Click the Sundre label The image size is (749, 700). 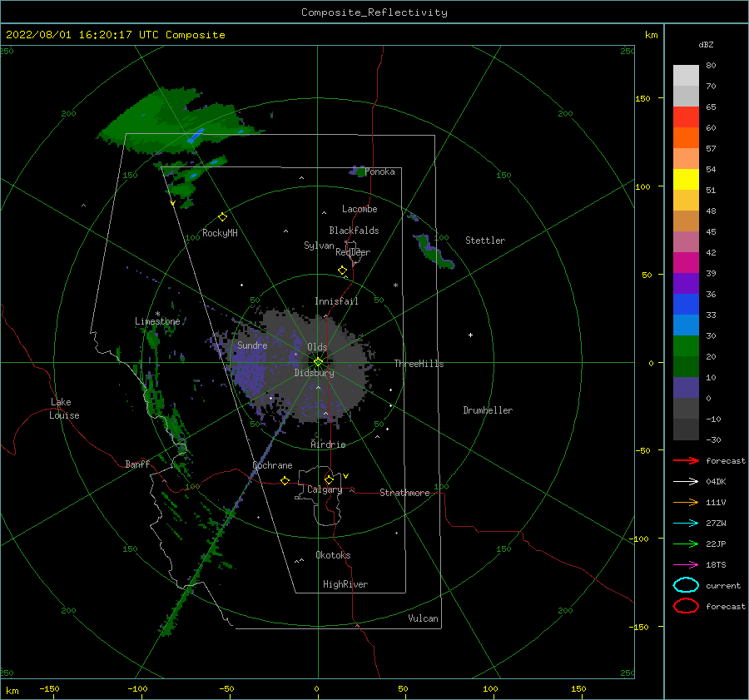click(252, 345)
